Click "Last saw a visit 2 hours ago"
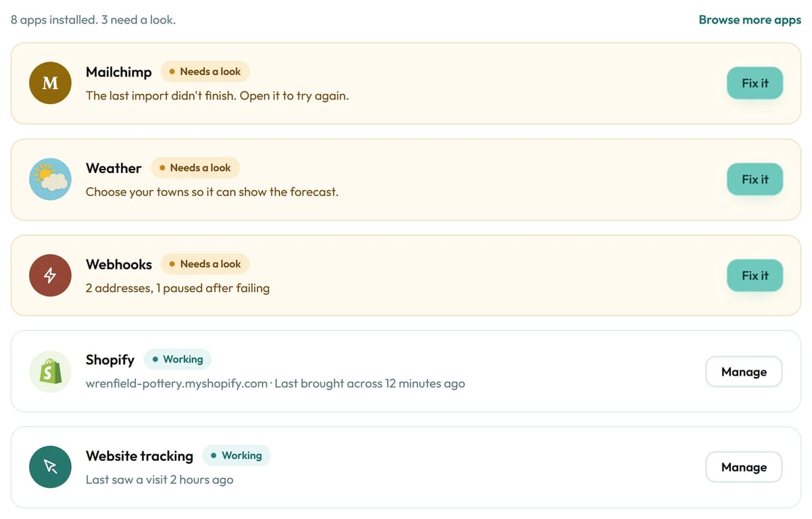The height and width of the screenshot is (519, 812). point(160,480)
